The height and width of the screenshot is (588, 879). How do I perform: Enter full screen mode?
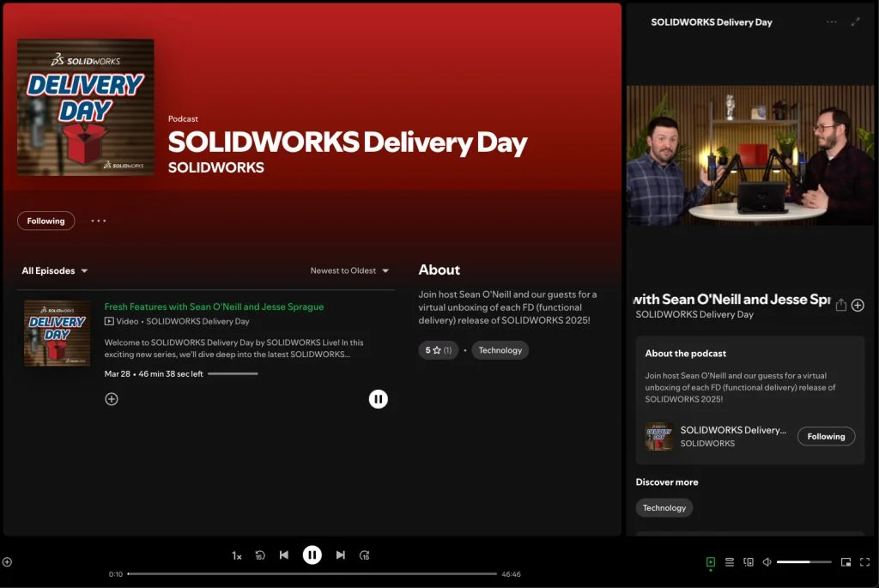[x=864, y=562]
